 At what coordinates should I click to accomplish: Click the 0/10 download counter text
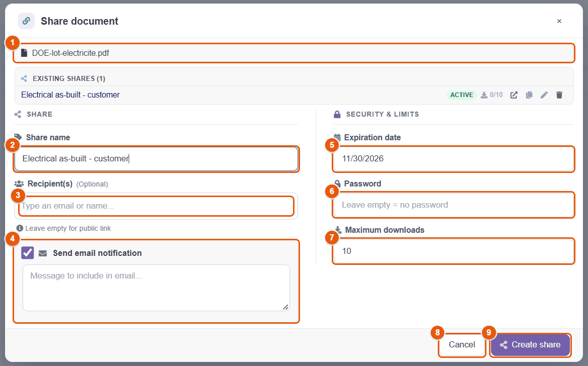[496, 95]
